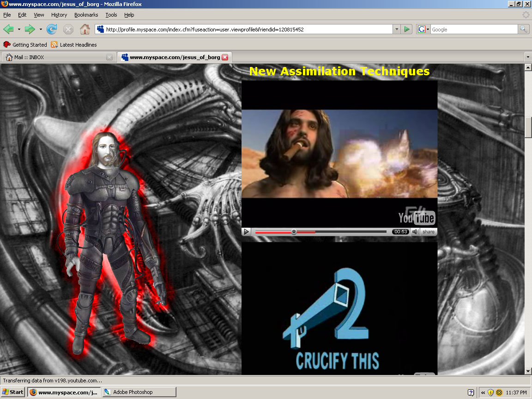Expand hidden system tray icons chevron
532x399 pixels.
[483, 393]
